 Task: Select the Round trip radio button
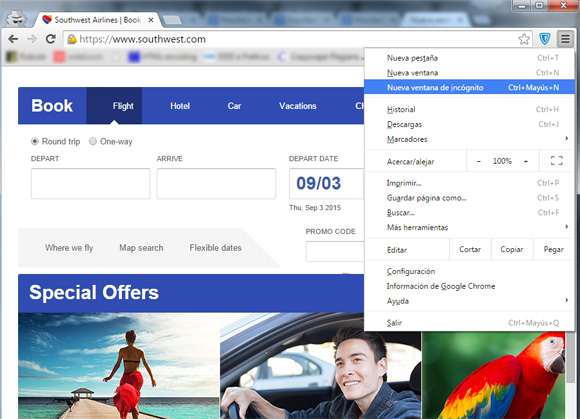(35, 141)
